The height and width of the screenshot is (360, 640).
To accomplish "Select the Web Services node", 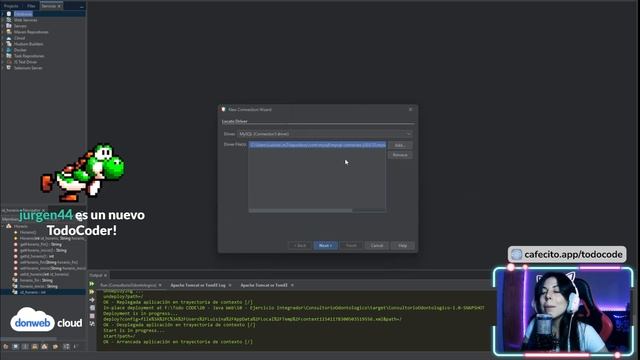I will pyautogui.click(x=25, y=20).
